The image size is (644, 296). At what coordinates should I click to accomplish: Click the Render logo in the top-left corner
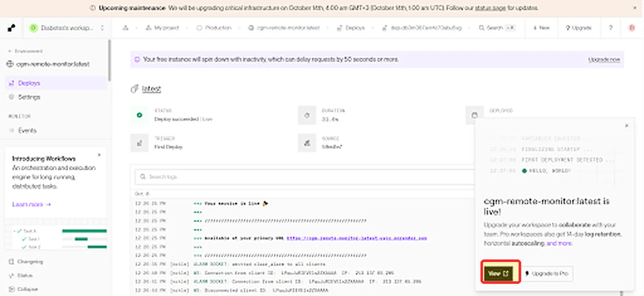point(11,28)
